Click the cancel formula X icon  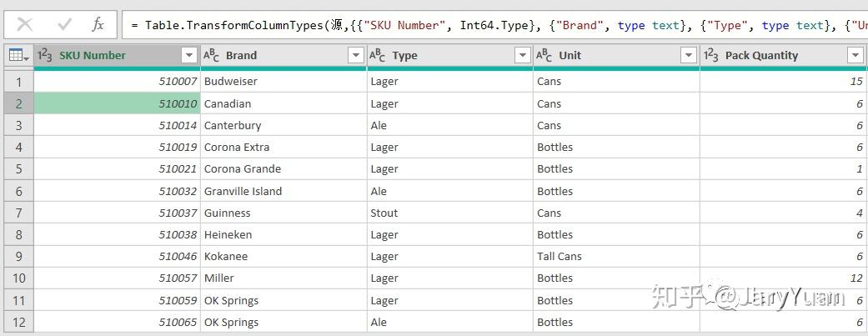coord(25,24)
